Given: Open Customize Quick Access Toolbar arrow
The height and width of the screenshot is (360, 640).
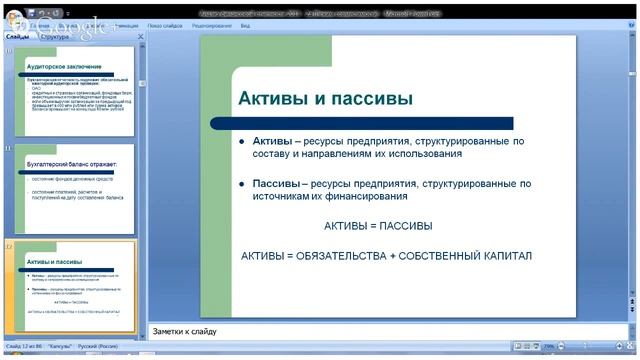Looking at the screenshot, I should (x=68, y=14).
